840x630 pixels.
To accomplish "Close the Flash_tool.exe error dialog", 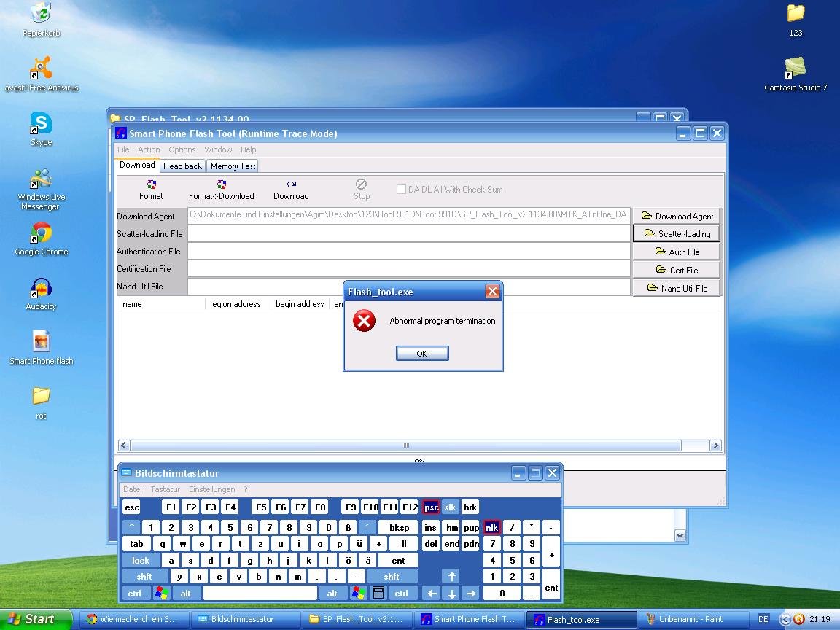I will (492, 292).
